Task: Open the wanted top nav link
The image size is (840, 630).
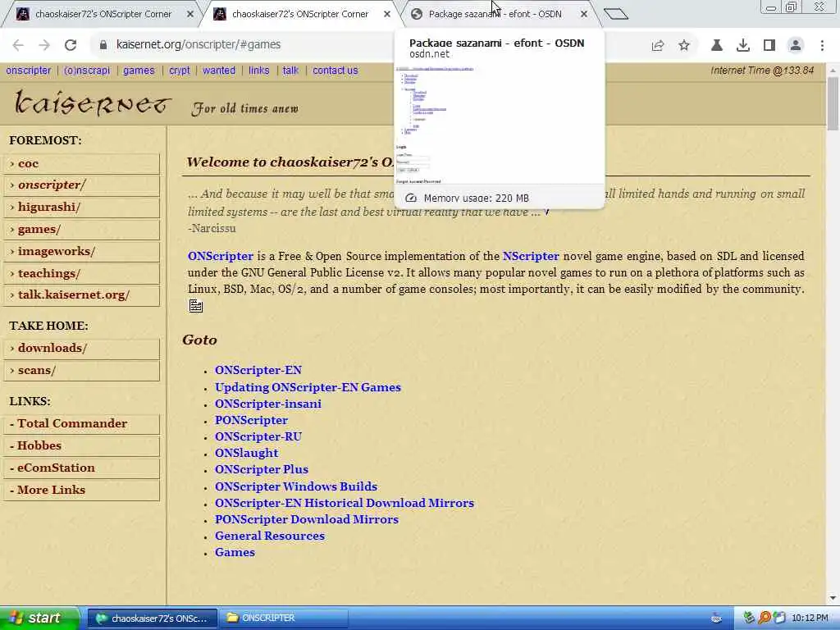Action: (x=218, y=71)
